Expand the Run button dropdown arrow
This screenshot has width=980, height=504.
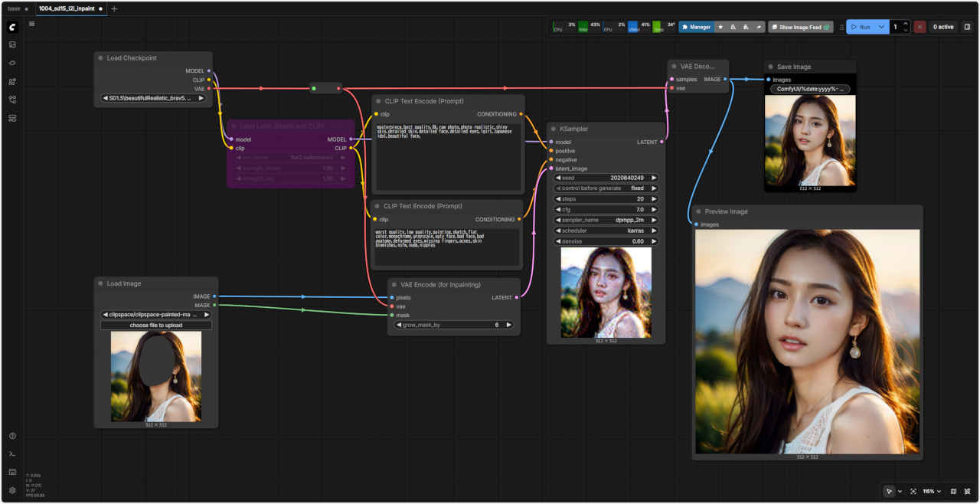tap(882, 27)
